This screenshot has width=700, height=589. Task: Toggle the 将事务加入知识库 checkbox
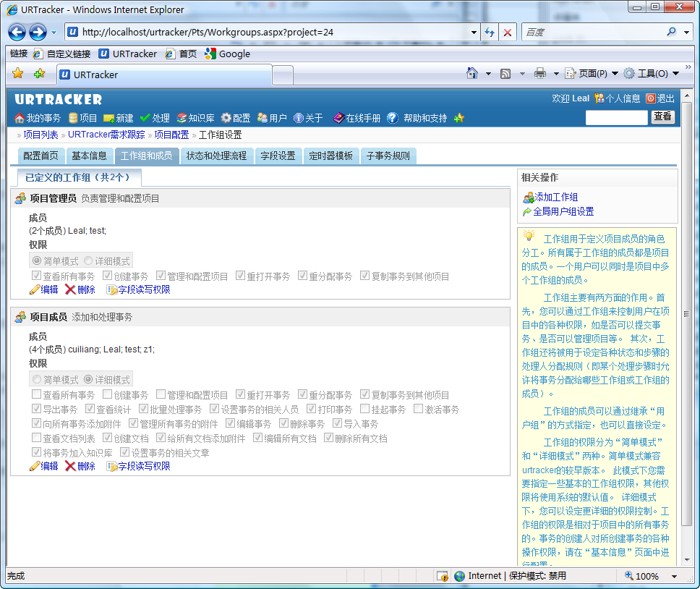(x=36, y=452)
